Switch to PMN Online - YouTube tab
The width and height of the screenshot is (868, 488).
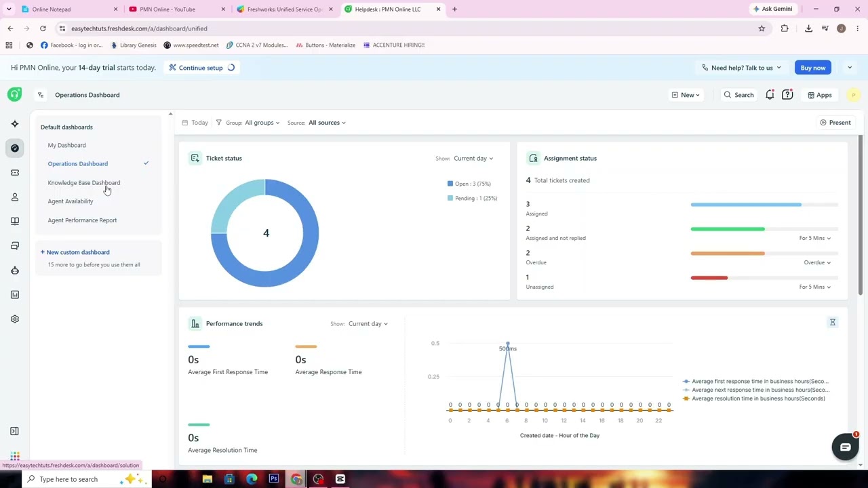[176, 9]
